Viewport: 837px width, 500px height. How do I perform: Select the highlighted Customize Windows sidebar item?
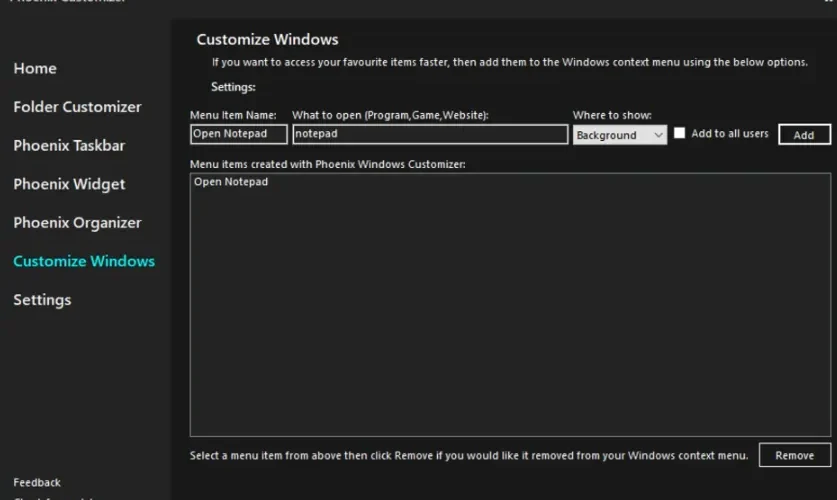point(84,261)
